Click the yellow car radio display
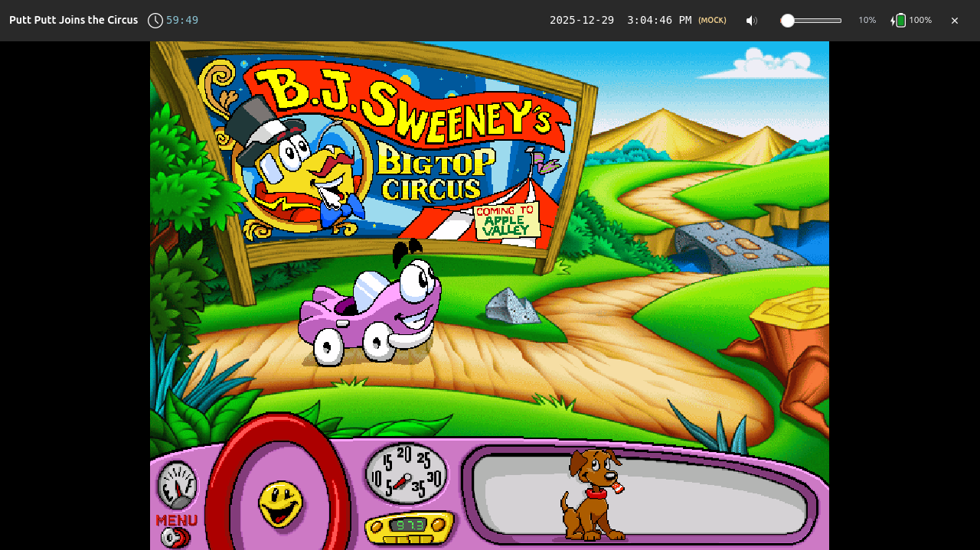The width and height of the screenshot is (980, 550). point(409,526)
